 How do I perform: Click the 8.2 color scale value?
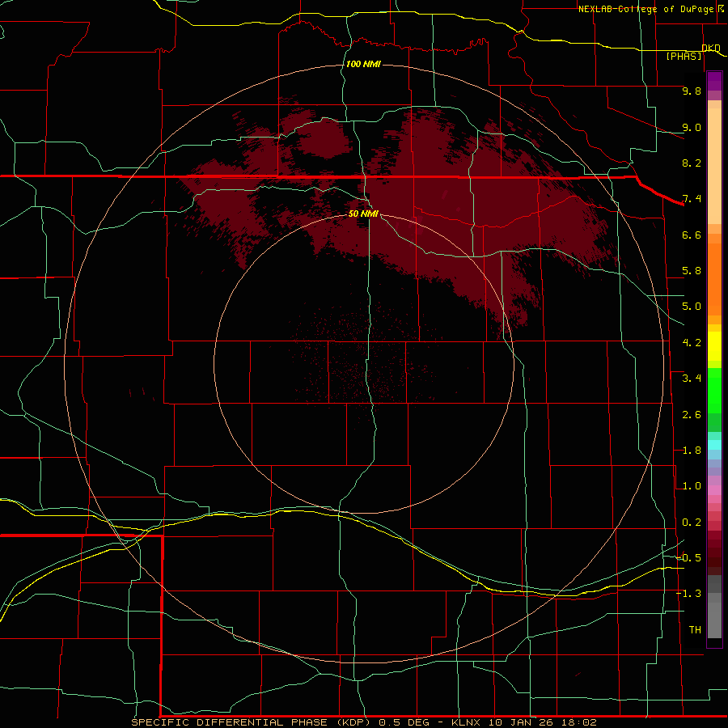pos(692,163)
